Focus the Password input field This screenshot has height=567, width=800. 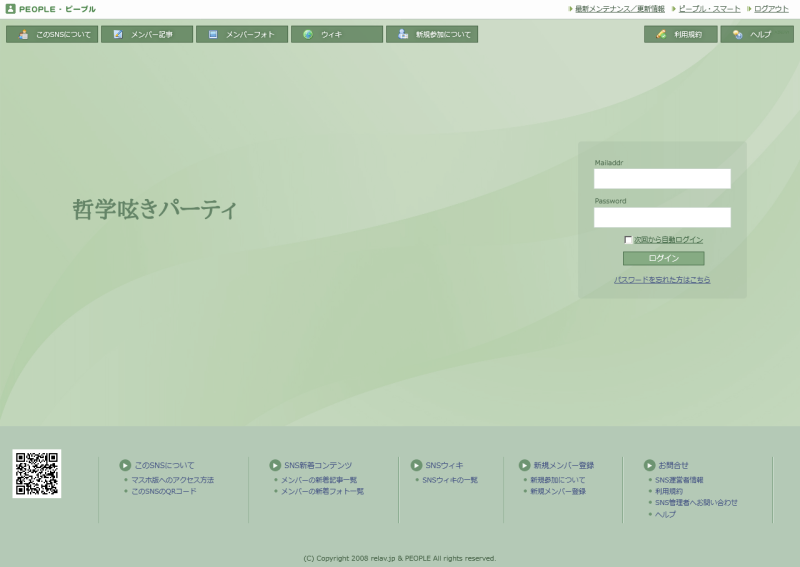pyautogui.click(x=662, y=217)
